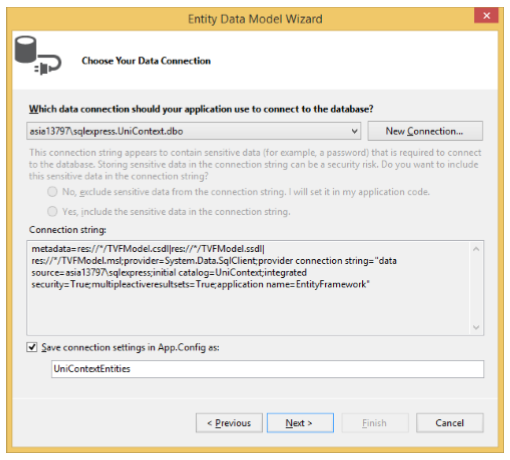This screenshot has height=460, width=510.
Task: Go back with the Previous button
Action: pos(229,423)
